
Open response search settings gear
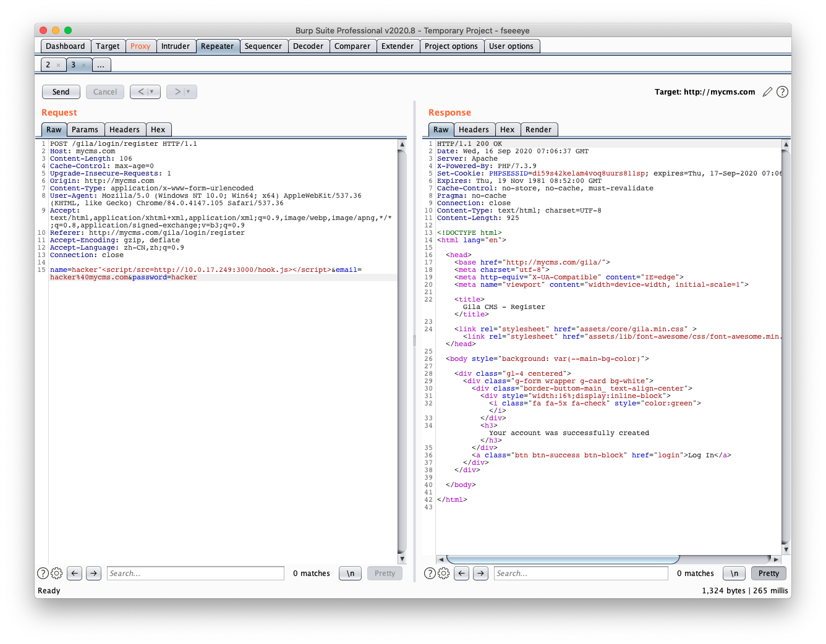[x=444, y=574]
